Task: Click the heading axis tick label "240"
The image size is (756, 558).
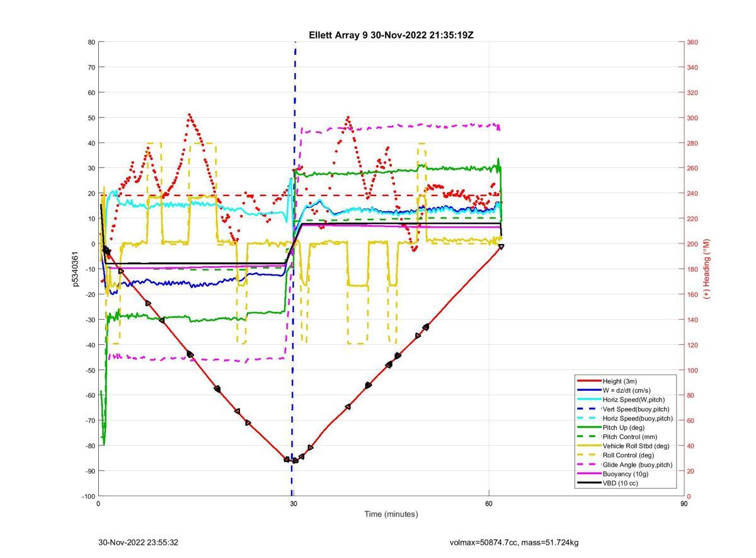Action: click(692, 194)
